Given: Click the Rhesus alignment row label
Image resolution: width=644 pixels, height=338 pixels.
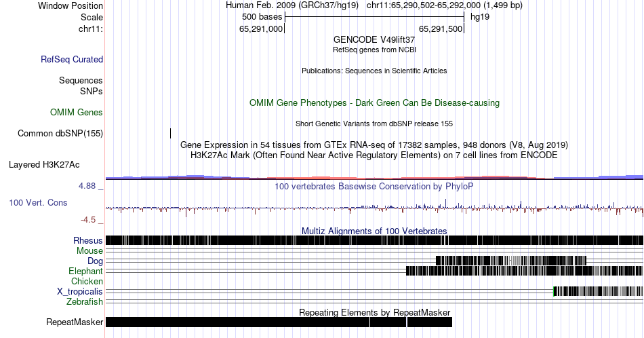Looking at the screenshot, I should pos(88,240).
